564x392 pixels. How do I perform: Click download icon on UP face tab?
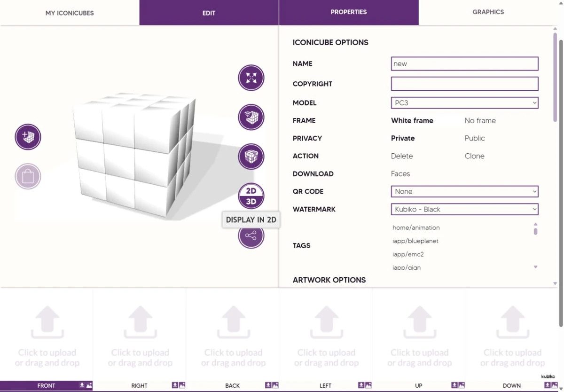454,385
